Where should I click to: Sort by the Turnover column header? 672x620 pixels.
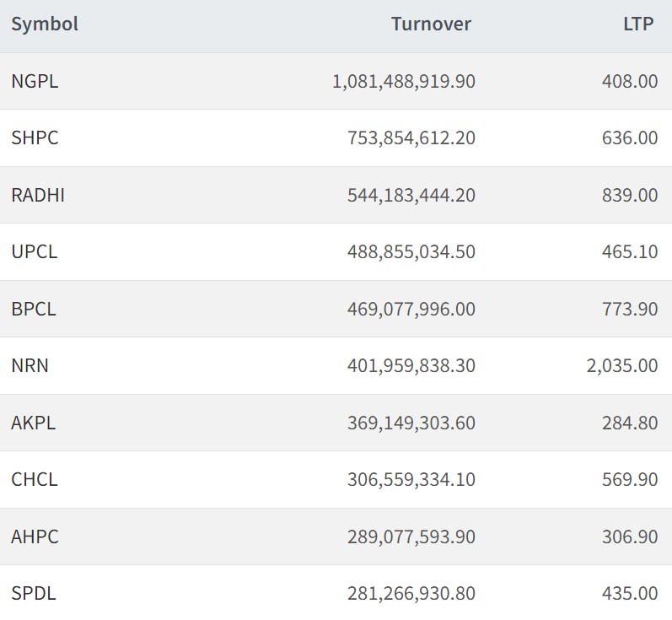[x=431, y=24]
